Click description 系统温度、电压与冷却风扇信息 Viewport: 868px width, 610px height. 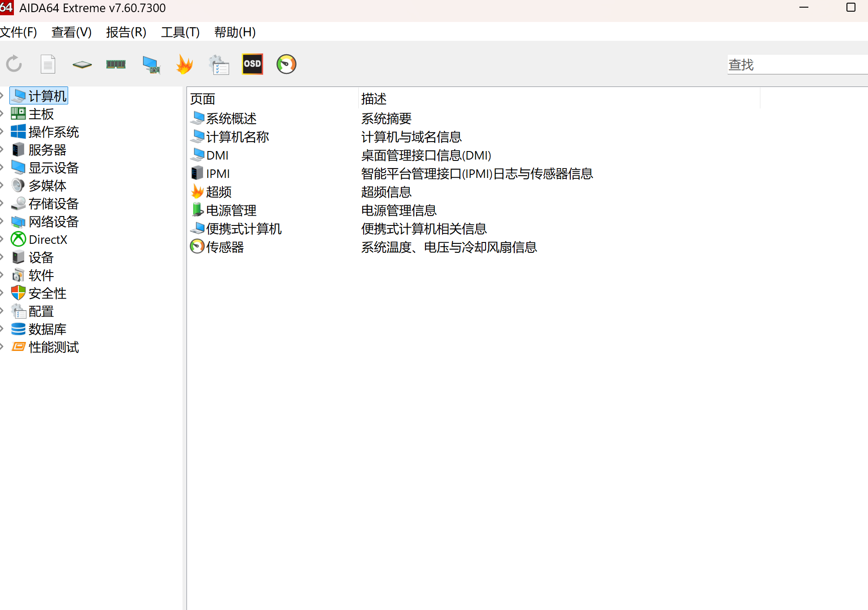pos(449,247)
